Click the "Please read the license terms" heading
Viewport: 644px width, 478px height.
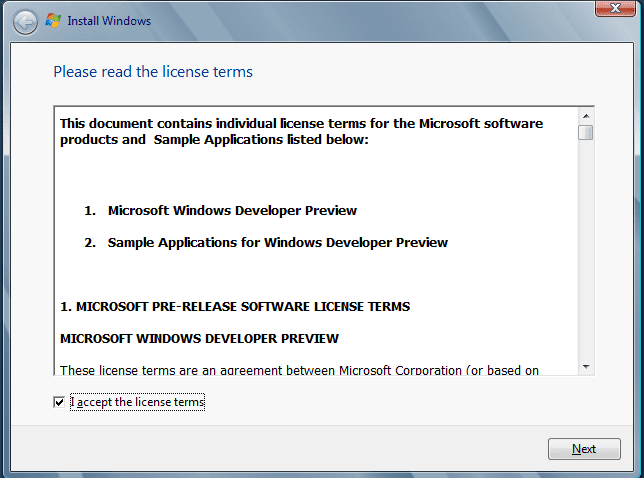(153, 72)
